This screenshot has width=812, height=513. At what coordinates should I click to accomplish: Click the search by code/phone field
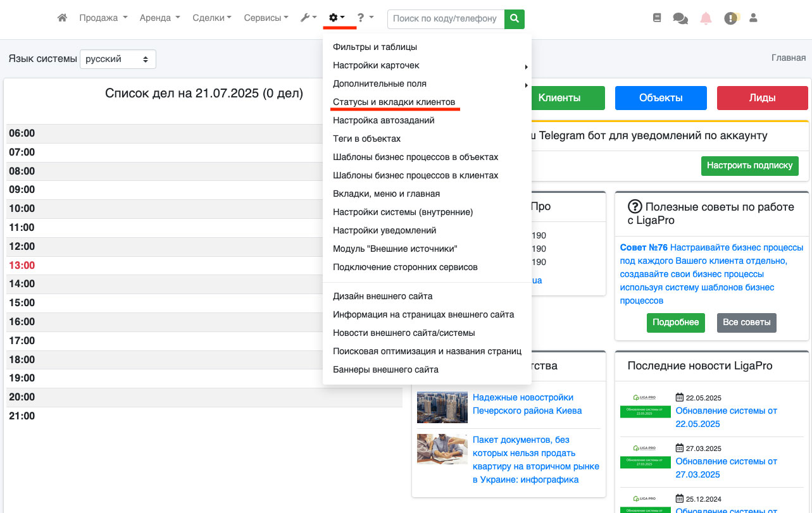pos(446,19)
